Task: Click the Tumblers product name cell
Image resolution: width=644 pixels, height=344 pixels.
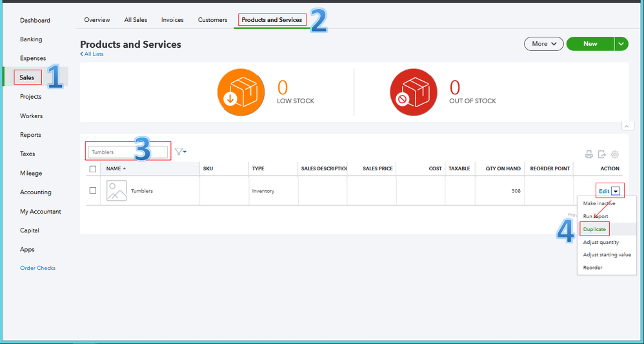Action: (x=142, y=190)
